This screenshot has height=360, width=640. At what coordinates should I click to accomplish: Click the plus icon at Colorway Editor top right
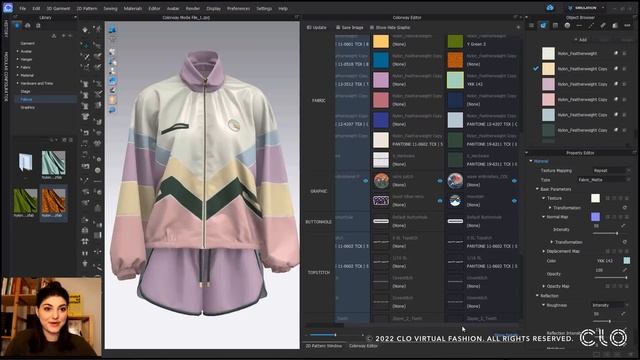518,27
